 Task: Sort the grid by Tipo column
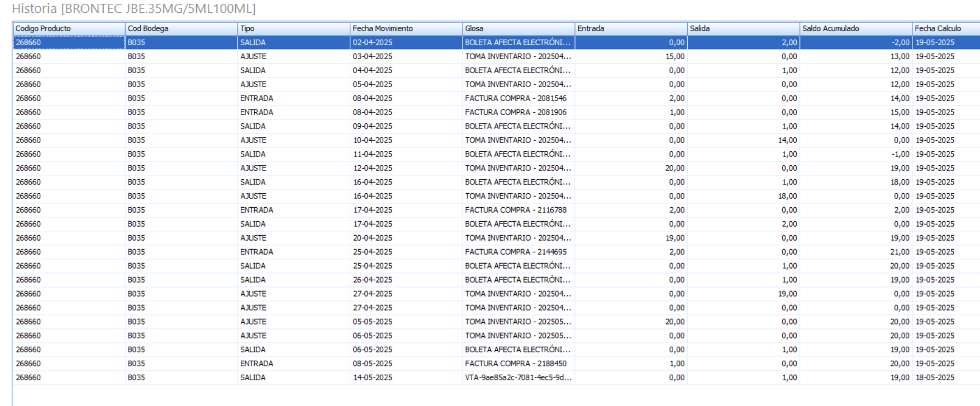click(x=294, y=28)
